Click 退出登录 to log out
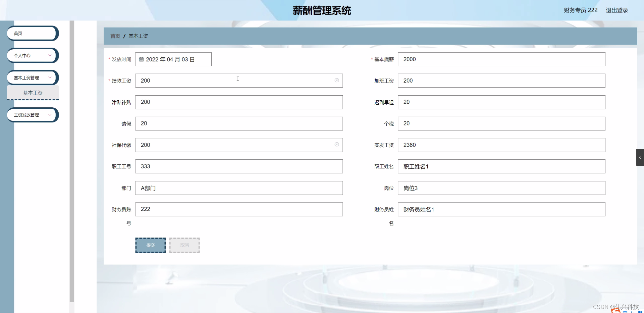Image resolution: width=644 pixels, height=313 pixels. point(616,10)
